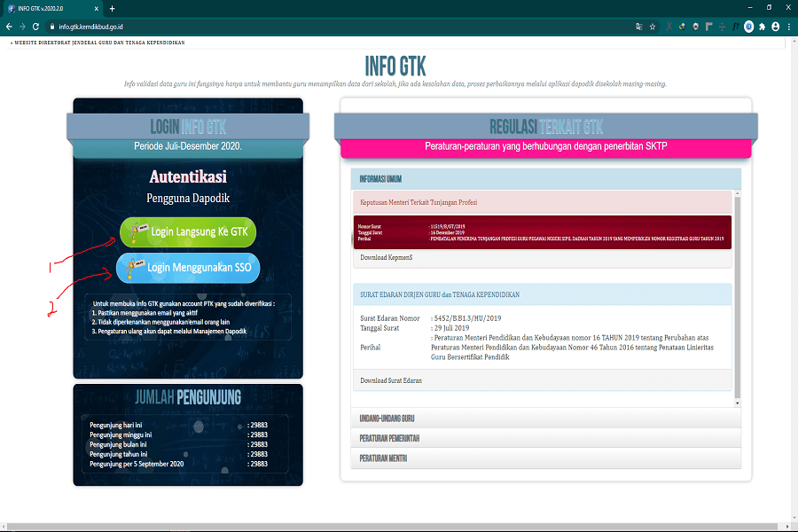Image resolution: width=798 pixels, height=532 pixels.
Task: Click the key icon on Login SSO button
Action: [x=133, y=268]
